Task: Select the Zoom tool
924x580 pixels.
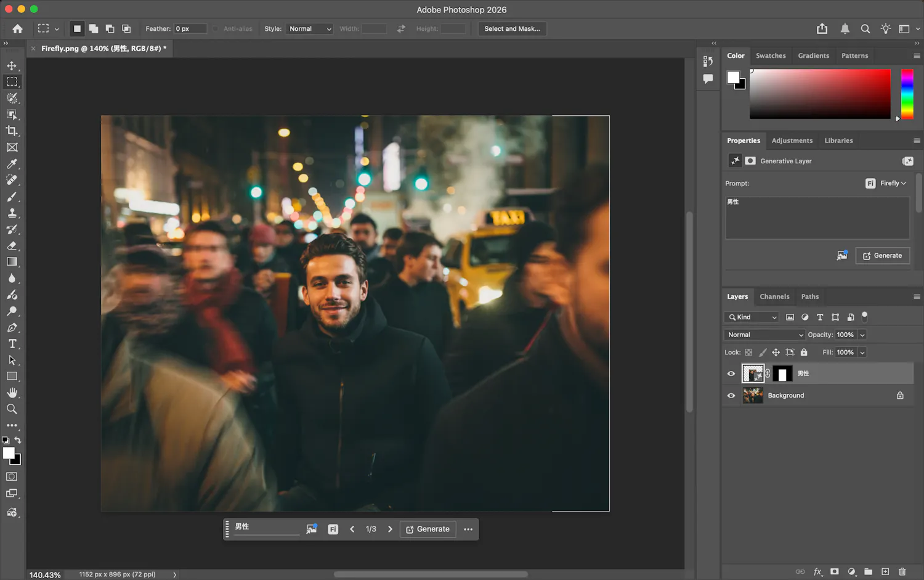Action: point(12,409)
